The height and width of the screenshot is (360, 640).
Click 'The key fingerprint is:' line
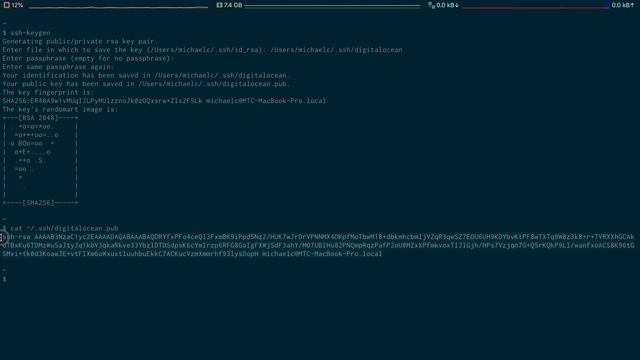point(48,92)
